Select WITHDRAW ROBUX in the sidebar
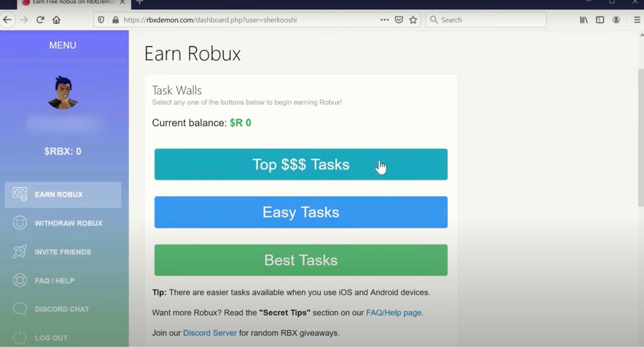The height and width of the screenshot is (347, 644). (63, 223)
